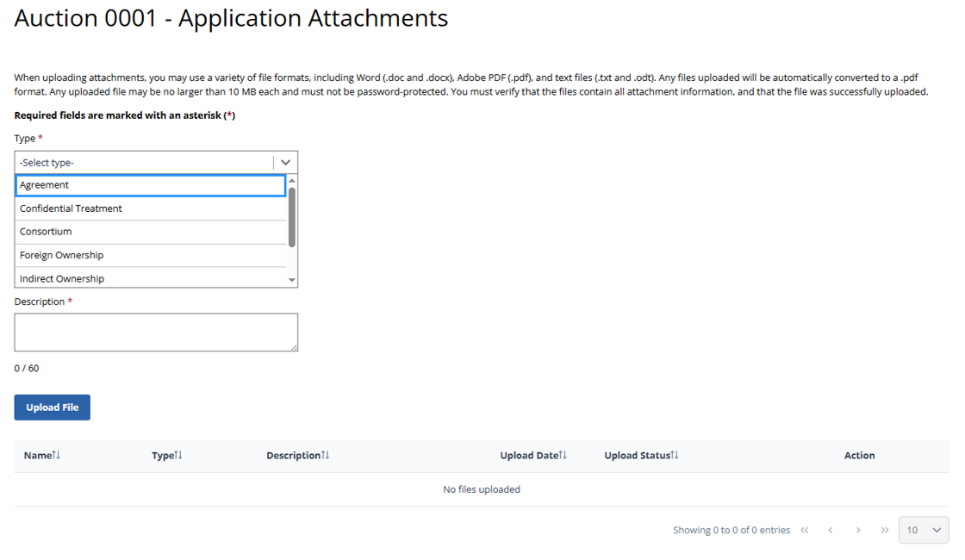The height and width of the screenshot is (560, 965).
Task: Sort table by Type column
Action: coord(167,455)
